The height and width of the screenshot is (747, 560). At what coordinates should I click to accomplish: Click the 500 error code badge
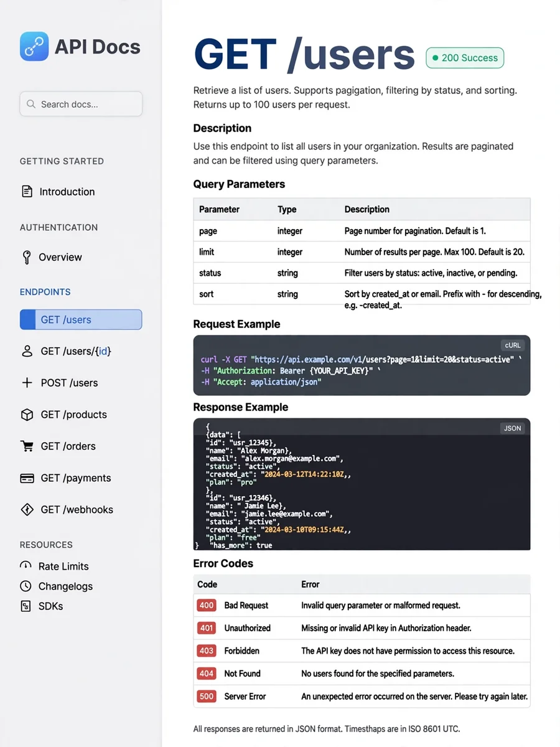[207, 696]
